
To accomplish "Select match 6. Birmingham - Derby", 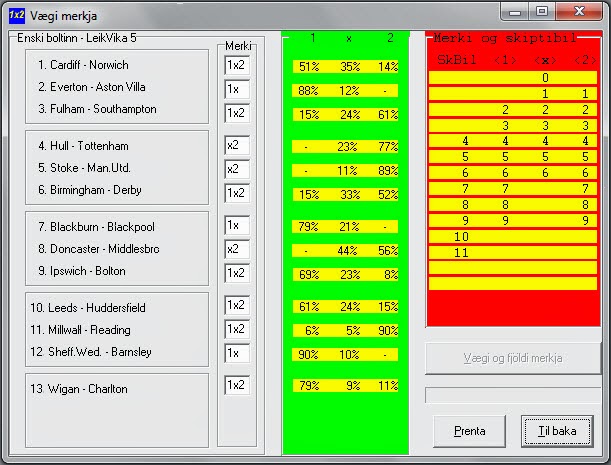I will [x=90, y=190].
